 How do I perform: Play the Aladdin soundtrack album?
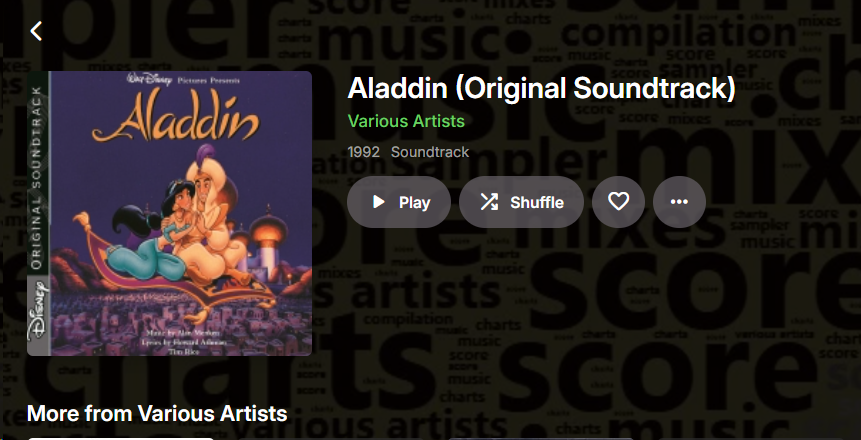(x=399, y=202)
